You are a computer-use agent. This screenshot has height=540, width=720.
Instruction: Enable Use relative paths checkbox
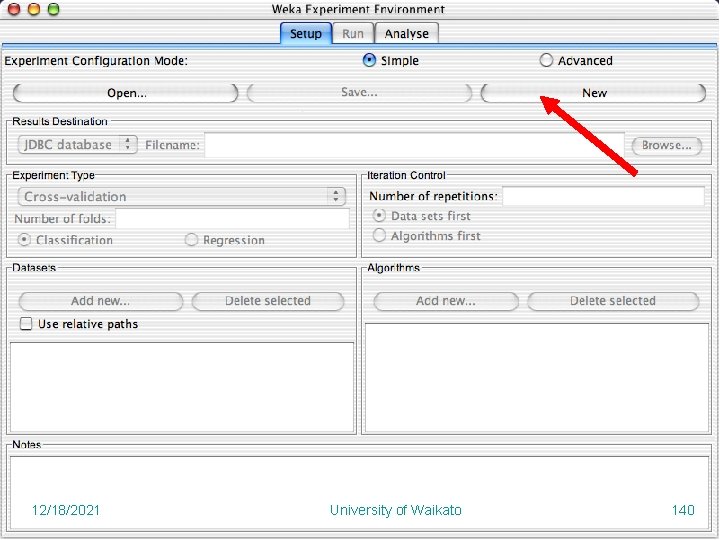coord(26,324)
